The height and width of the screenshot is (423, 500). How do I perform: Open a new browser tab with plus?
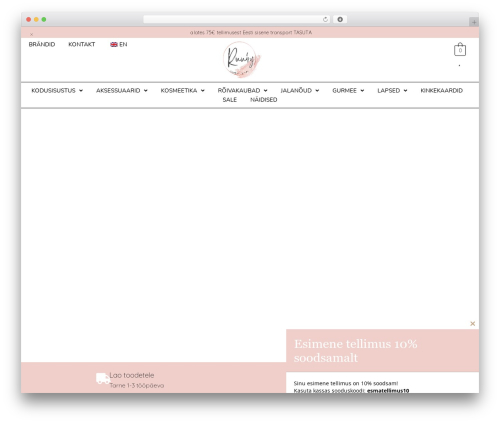click(474, 22)
